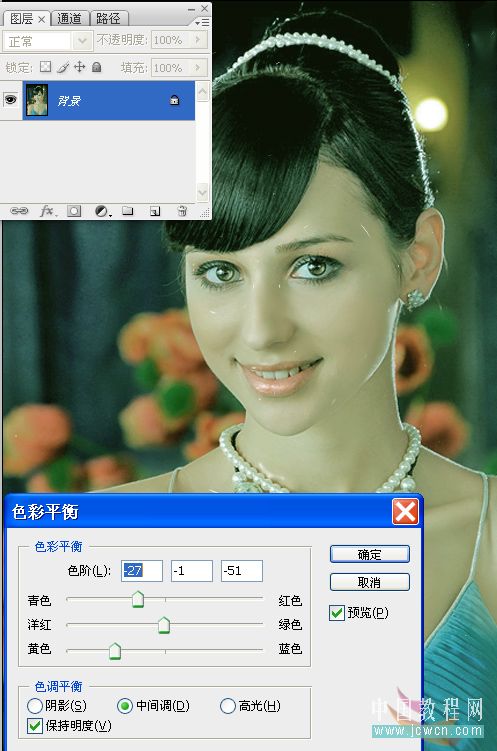Click the second 色阶 field showing -1
This screenshot has height=751, width=497.
(x=192, y=570)
